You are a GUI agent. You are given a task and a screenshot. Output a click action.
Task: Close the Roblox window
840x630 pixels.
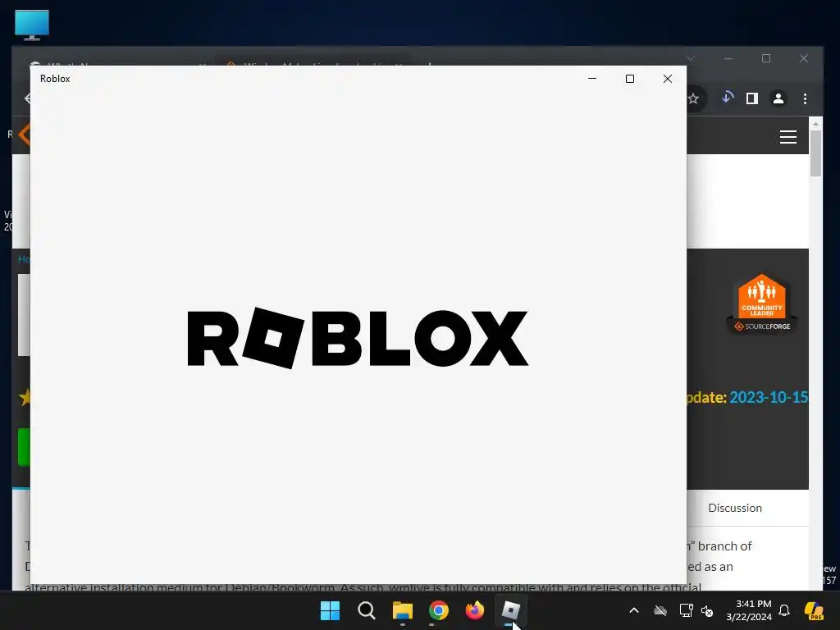click(x=668, y=78)
